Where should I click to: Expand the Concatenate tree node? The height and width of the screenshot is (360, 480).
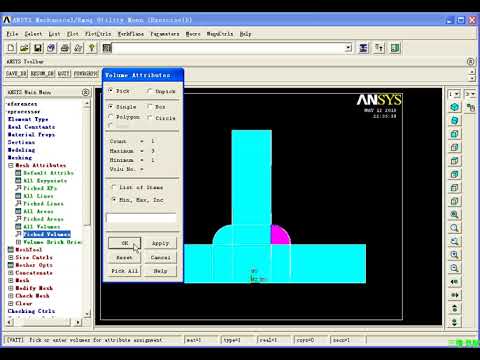tap(11, 273)
